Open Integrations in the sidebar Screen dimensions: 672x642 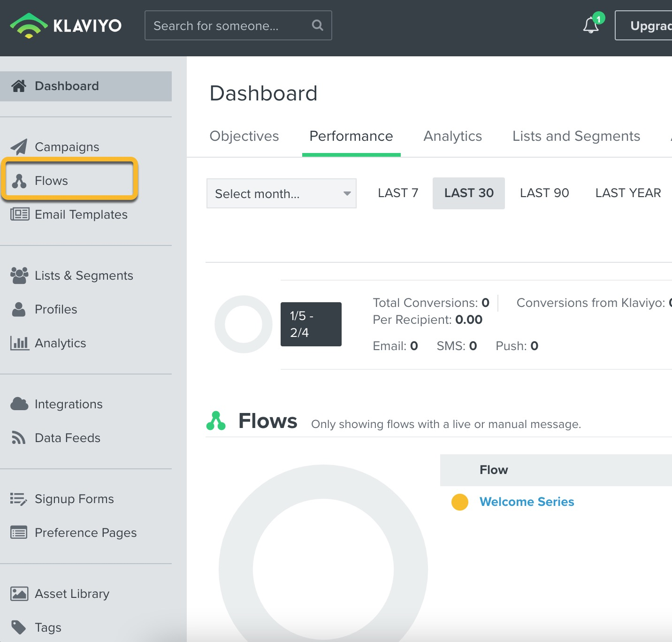pos(69,404)
